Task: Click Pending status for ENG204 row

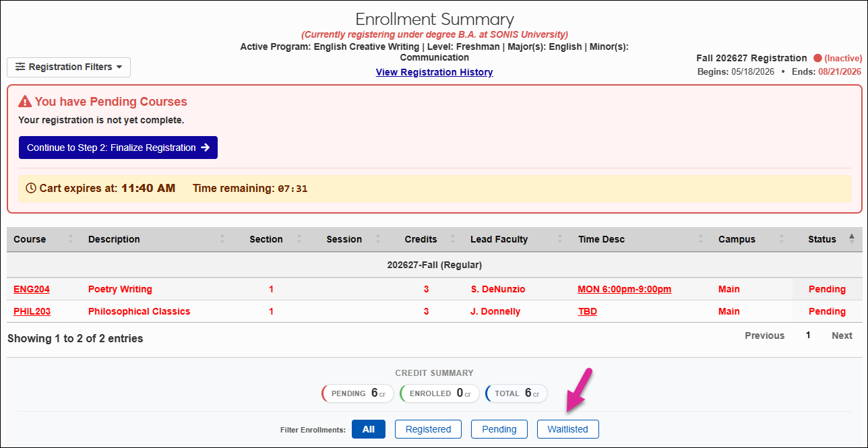Action: pyautogui.click(x=827, y=289)
